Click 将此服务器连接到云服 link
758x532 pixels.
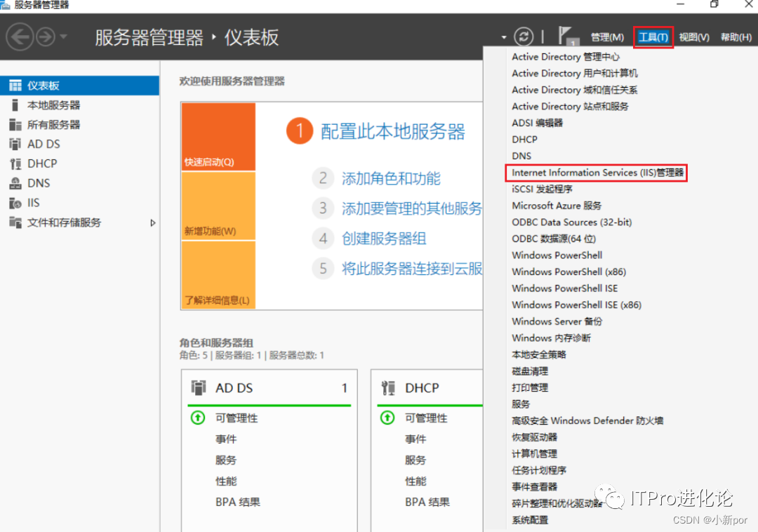(x=412, y=269)
